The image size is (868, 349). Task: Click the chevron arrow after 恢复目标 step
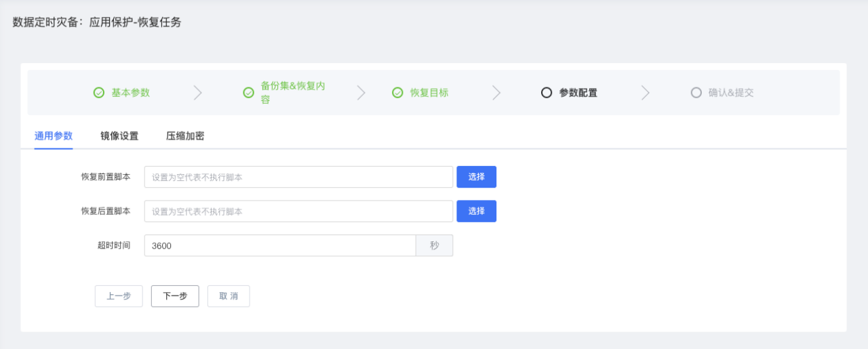pos(496,93)
